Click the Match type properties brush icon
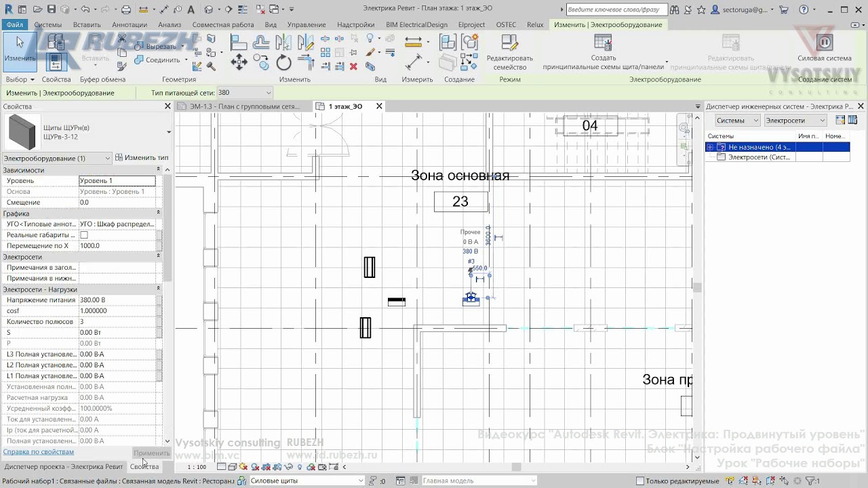 click(122, 66)
